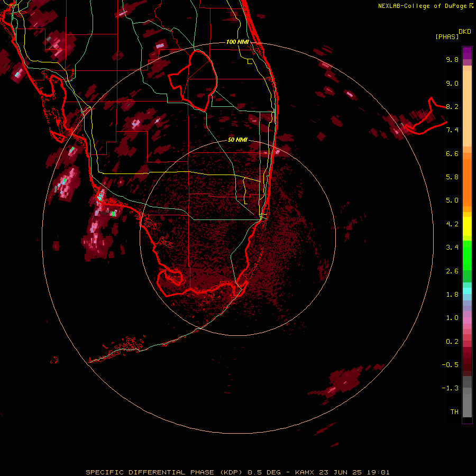The width and height of the screenshot is (476, 476).
Task: Click the 100 NMI range ring label
Action: click(237, 42)
